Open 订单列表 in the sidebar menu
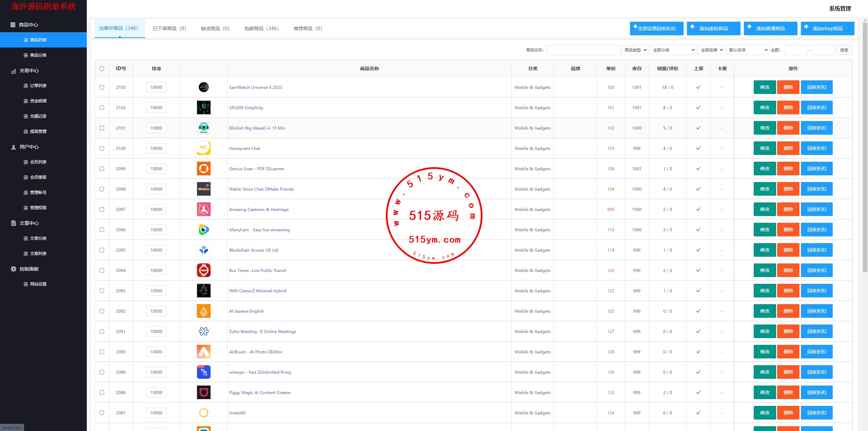Image resolution: width=868 pixels, height=431 pixels. 38,86
